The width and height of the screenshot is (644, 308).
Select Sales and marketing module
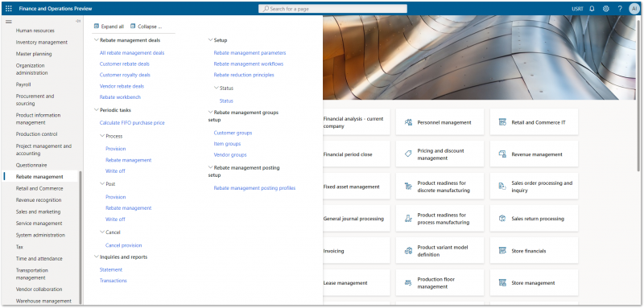coord(38,211)
